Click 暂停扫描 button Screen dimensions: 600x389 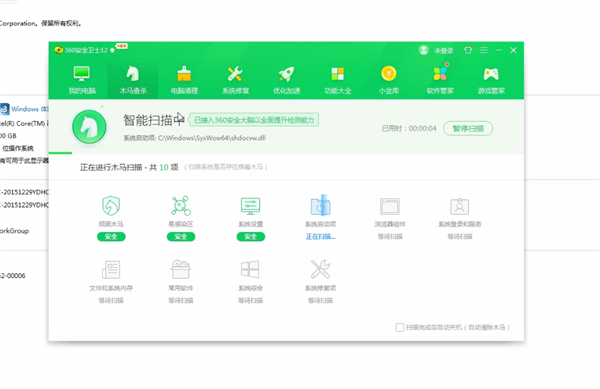coord(468,129)
